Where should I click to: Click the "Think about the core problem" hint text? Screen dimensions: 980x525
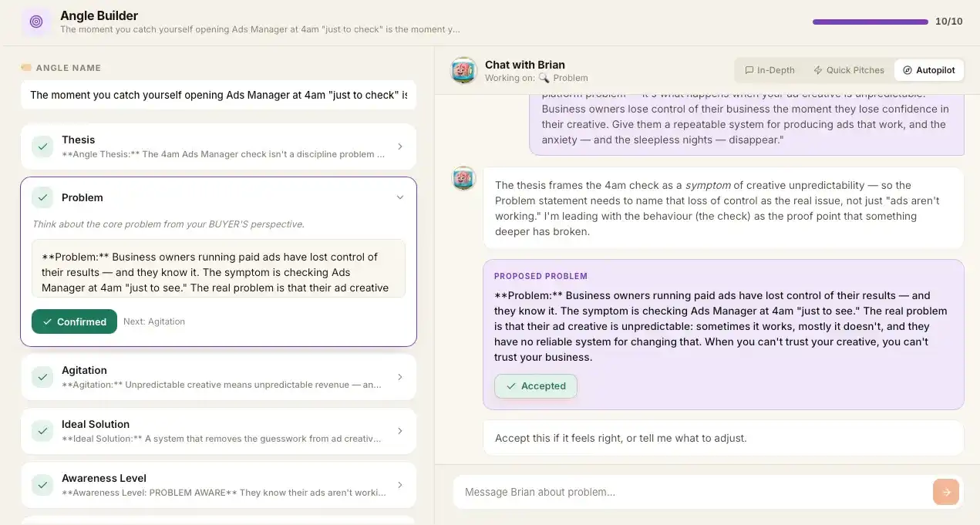point(168,224)
